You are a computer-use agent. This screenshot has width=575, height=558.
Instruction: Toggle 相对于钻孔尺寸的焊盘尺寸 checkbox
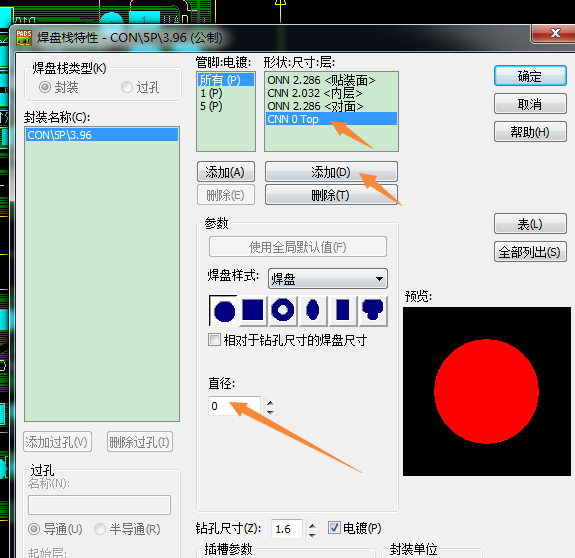(x=214, y=340)
